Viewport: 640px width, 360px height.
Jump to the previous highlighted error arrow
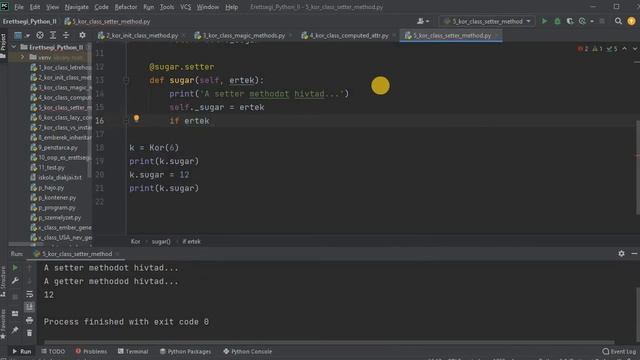pos(624,49)
